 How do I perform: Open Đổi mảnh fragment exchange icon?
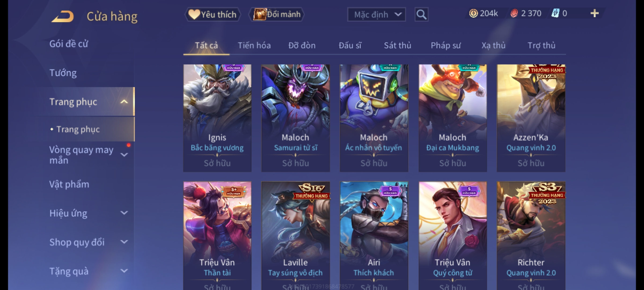(277, 15)
